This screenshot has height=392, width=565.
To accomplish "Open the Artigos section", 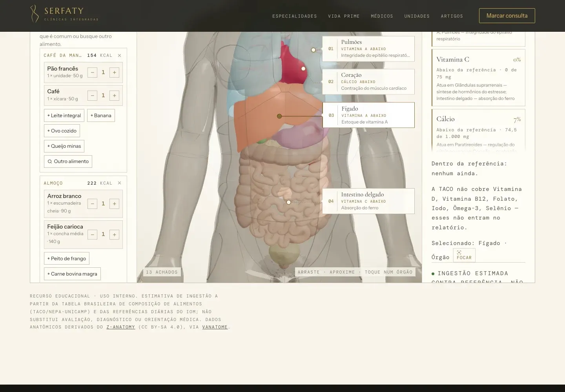I will [x=452, y=16].
